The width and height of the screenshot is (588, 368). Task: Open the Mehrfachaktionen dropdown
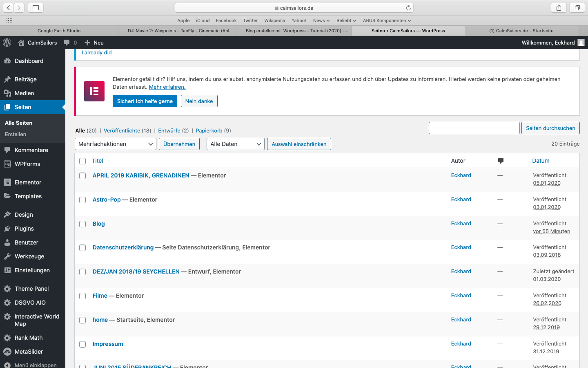[x=116, y=144]
